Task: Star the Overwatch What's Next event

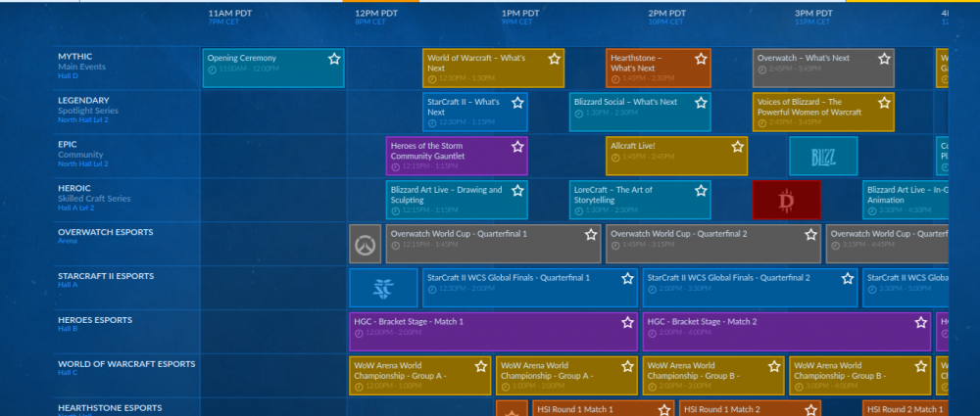Action: coord(884,59)
